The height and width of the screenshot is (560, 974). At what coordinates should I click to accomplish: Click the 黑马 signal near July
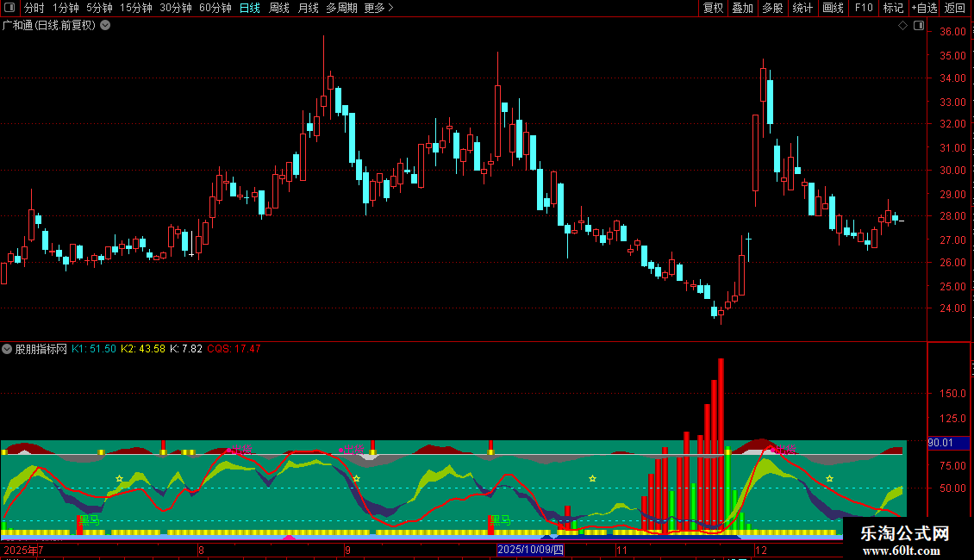pos(90,520)
